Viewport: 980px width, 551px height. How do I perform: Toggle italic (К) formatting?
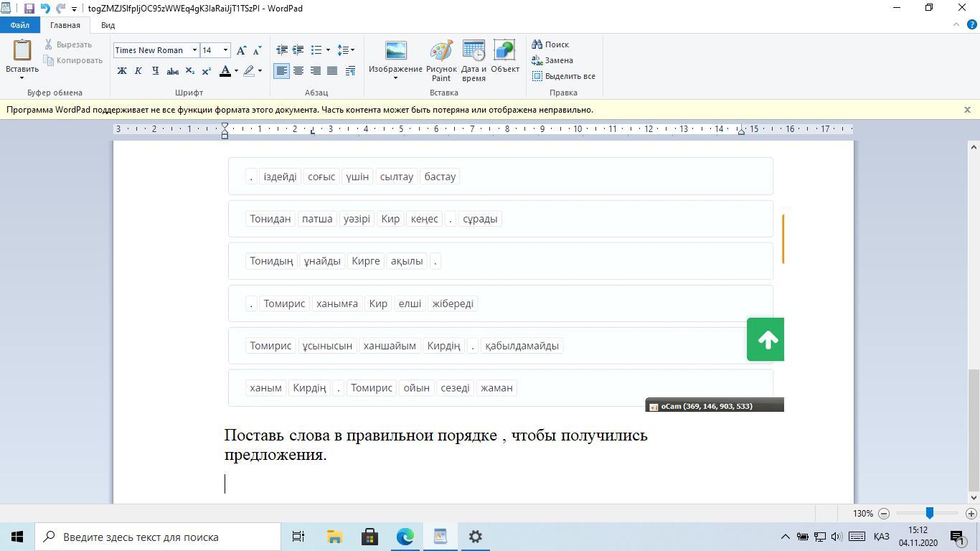[x=138, y=71]
